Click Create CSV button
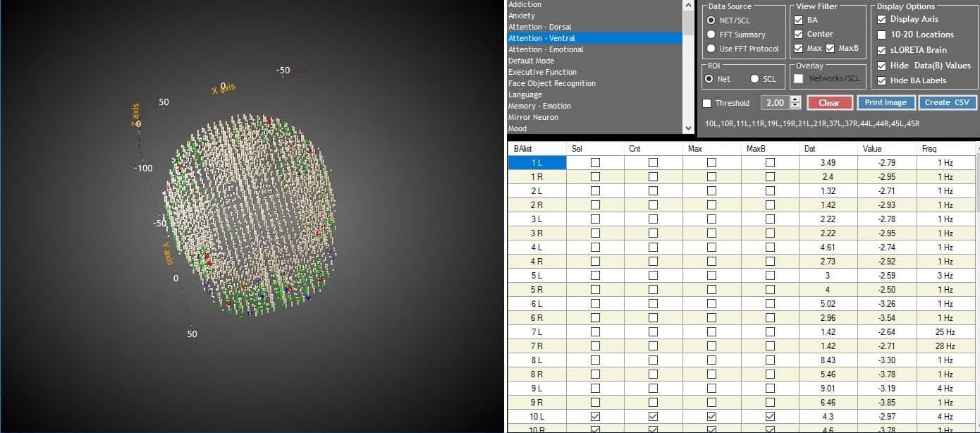The width and height of the screenshot is (980, 433). click(947, 103)
